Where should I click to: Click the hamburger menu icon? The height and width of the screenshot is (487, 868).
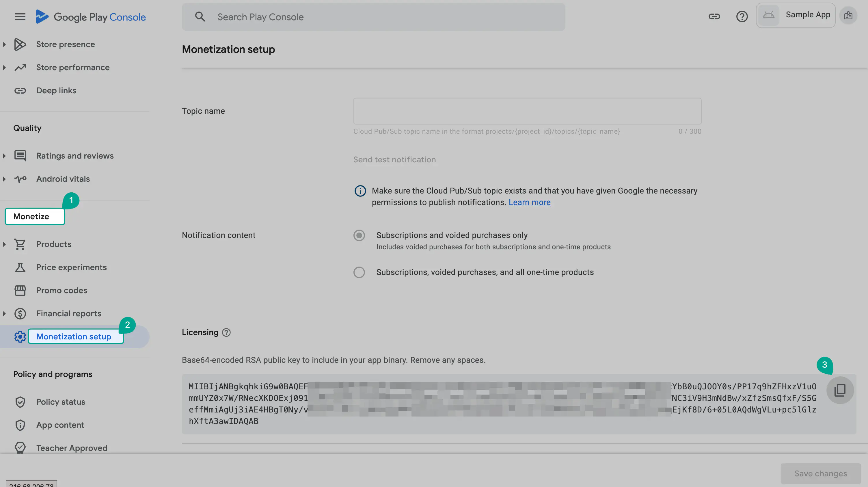coord(20,16)
